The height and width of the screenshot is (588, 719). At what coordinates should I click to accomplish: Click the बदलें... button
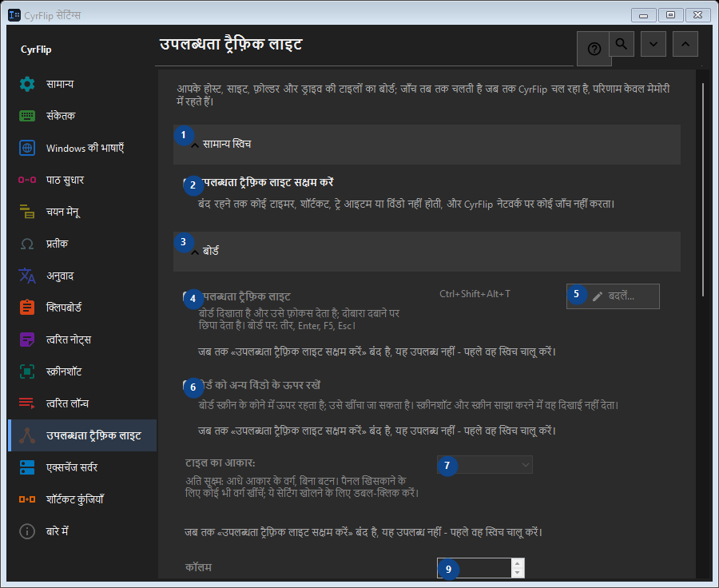[613, 296]
